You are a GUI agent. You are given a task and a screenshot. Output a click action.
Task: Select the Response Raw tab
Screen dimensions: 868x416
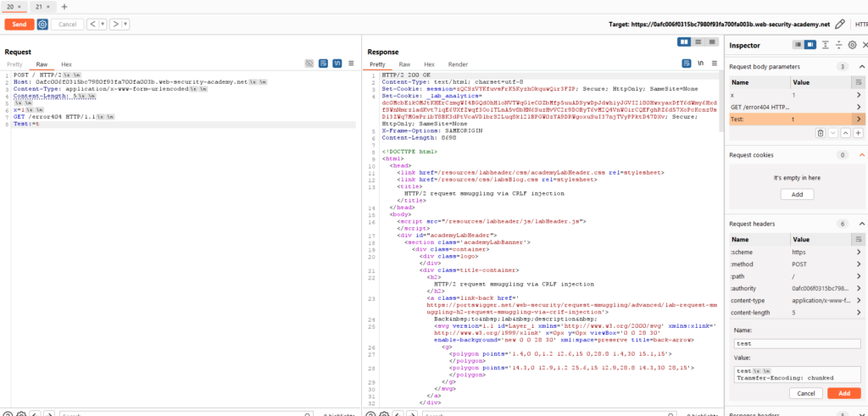point(404,64)
